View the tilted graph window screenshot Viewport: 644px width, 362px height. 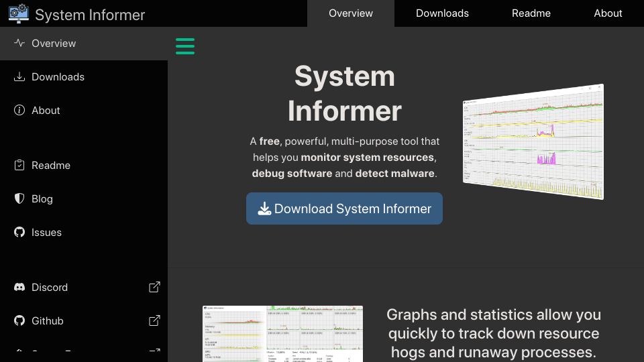click(533, 141)
